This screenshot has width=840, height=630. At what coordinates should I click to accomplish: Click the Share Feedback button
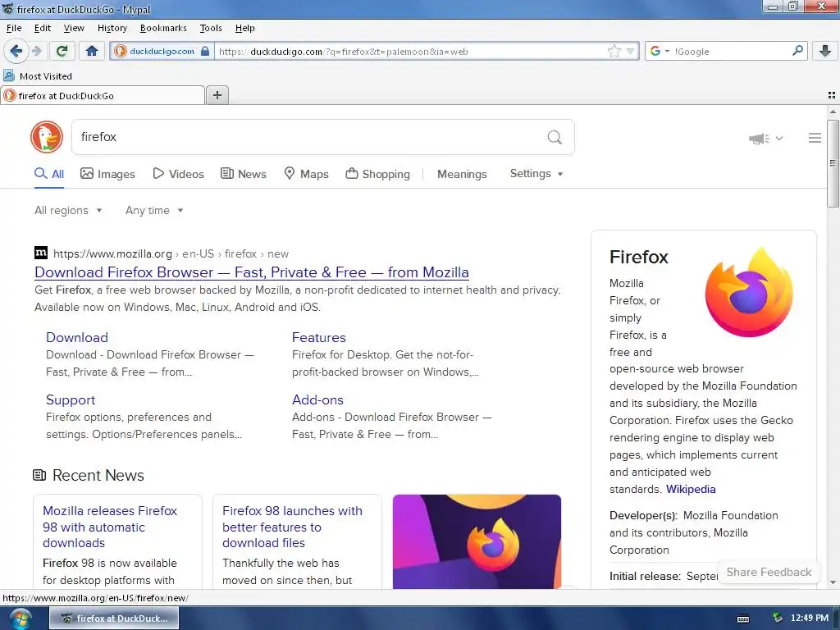click(769, 572)
